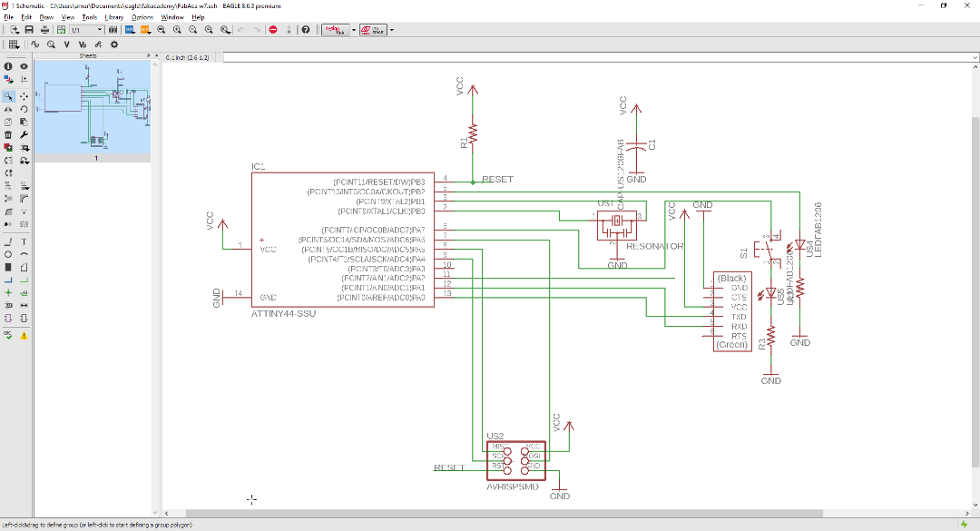The height and width of the screenshot is (531, 980).
Task: Expand the rightmost toolbar dropdown arrow
Action: pos(392,29)
